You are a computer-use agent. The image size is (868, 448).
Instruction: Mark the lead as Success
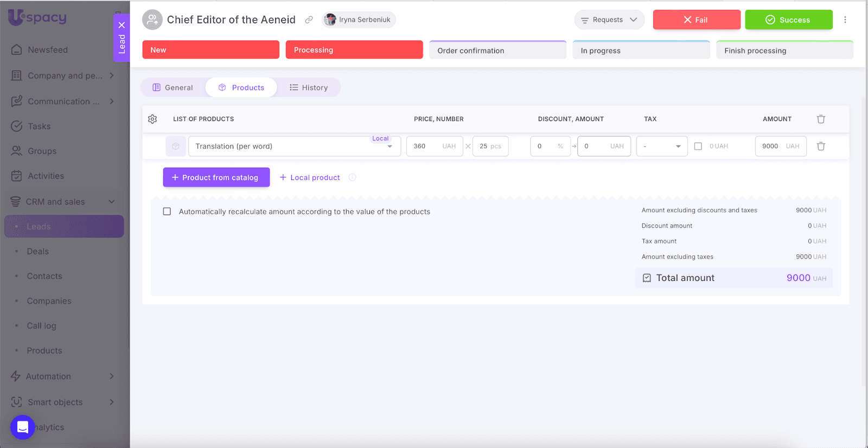click(x=788, y=20)
